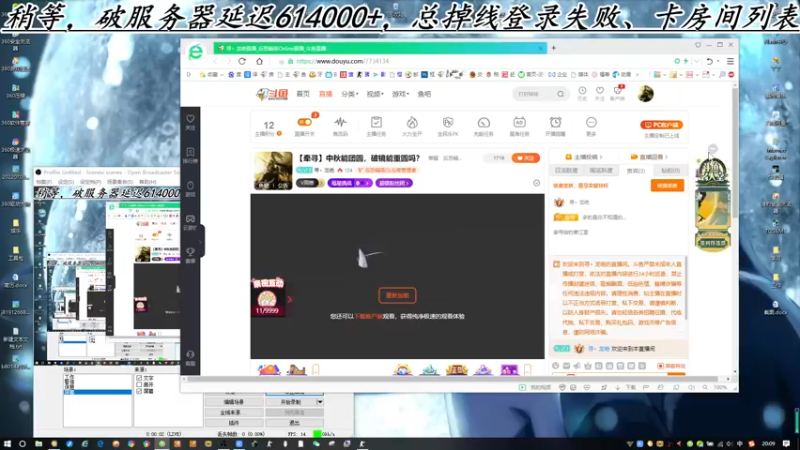Screen dimensions: 800x450
Task: Expand the 游戏 dropdown in nav
Action: point(400,94)
